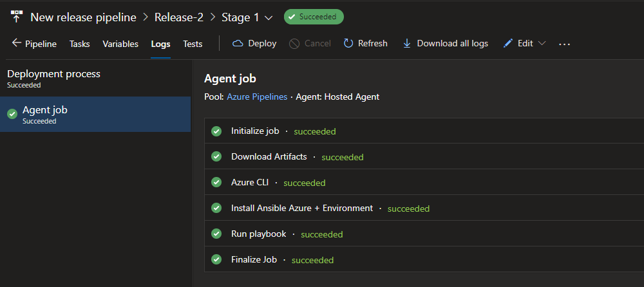Select the Tests tab
Screen dimensions: 644x287
[193, 44]
